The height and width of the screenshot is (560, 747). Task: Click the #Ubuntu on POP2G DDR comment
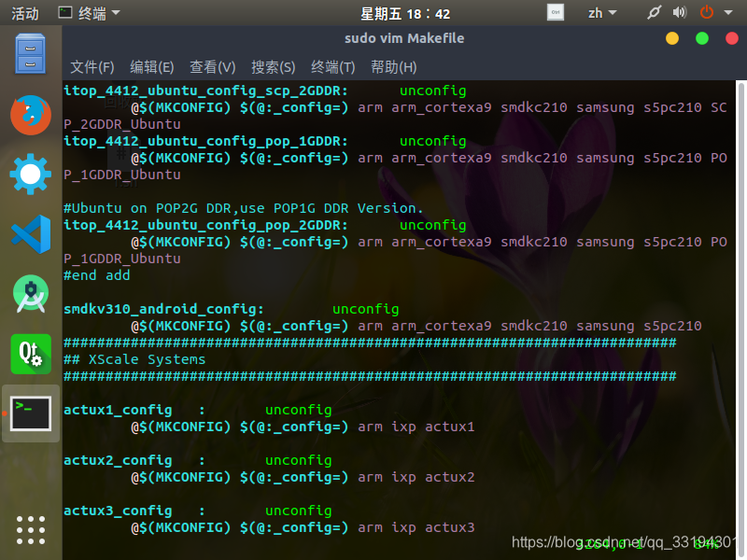(x=244, y=208)
